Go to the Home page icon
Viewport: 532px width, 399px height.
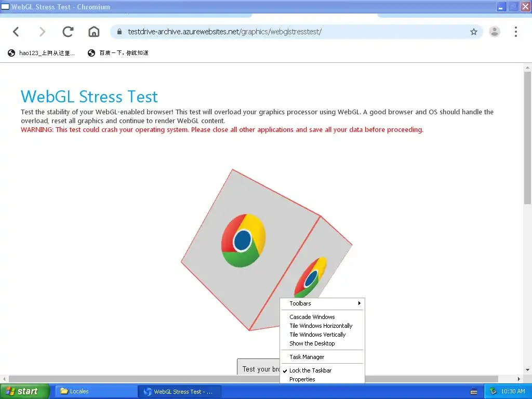tap(94, 32)
